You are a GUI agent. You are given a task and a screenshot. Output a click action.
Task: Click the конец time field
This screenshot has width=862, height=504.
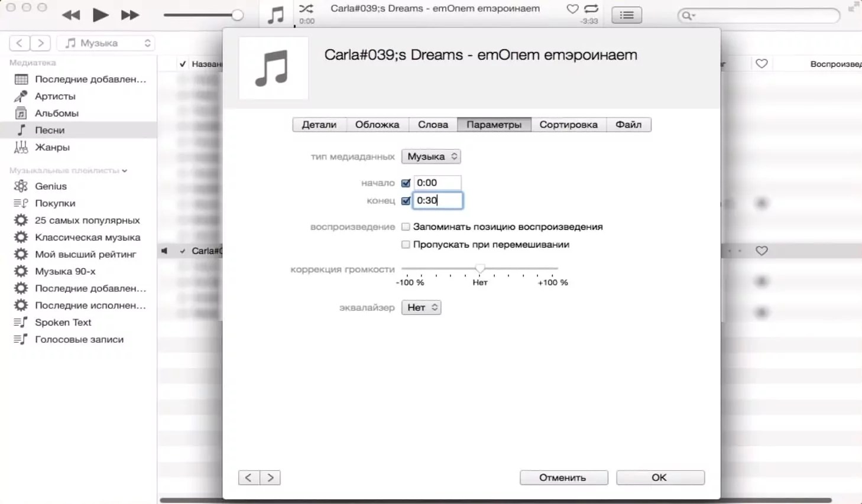pos(438,201)
